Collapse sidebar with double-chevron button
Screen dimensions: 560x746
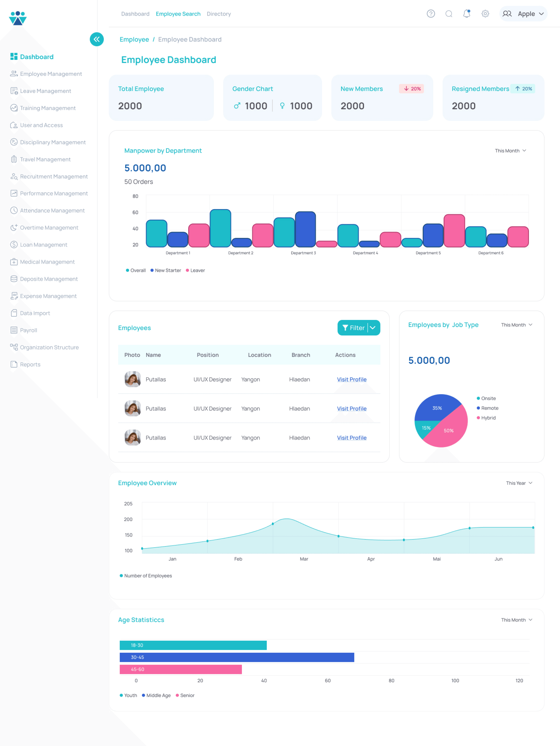(x=97, y=40)
